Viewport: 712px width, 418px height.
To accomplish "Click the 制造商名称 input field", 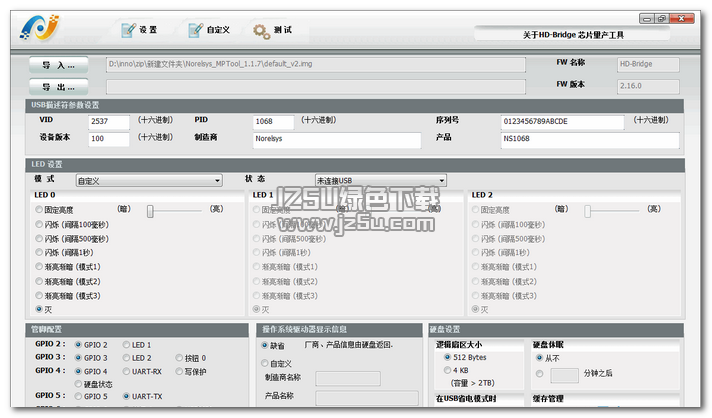I will tap(348, 378).
